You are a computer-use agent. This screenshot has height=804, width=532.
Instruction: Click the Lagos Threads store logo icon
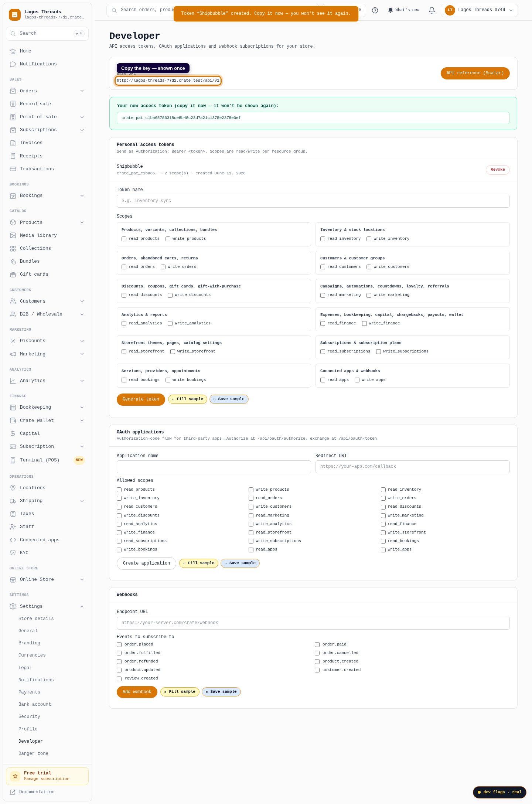(15, 15)
